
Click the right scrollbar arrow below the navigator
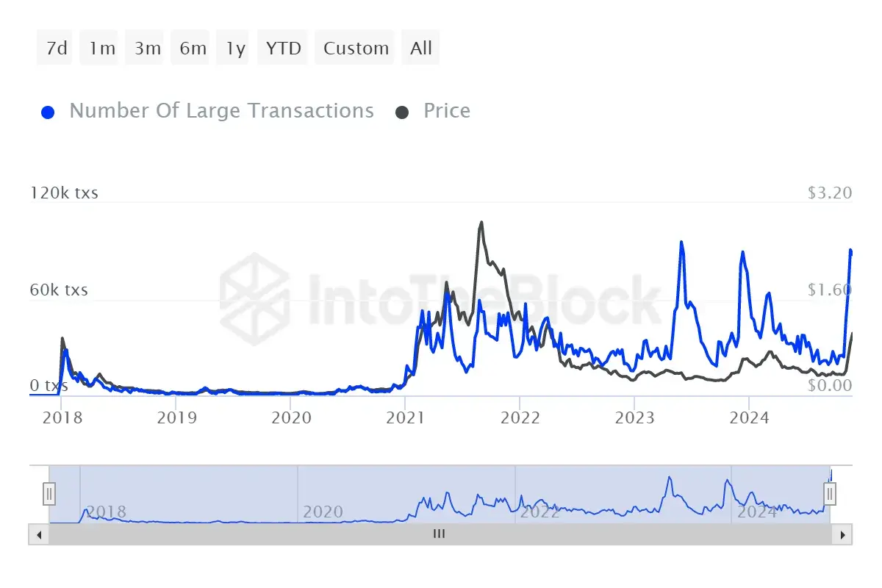pyautogui.click(x=842, y=534)
